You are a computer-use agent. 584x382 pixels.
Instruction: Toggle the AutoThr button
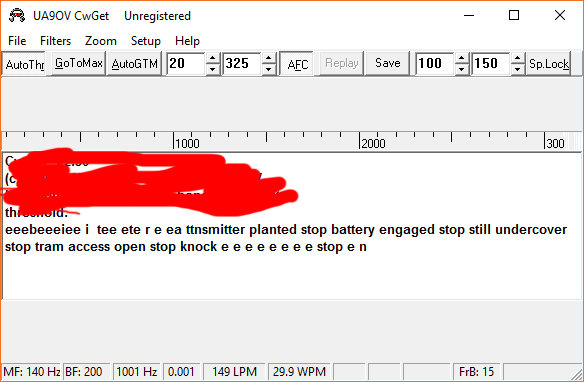coord(24,64)
